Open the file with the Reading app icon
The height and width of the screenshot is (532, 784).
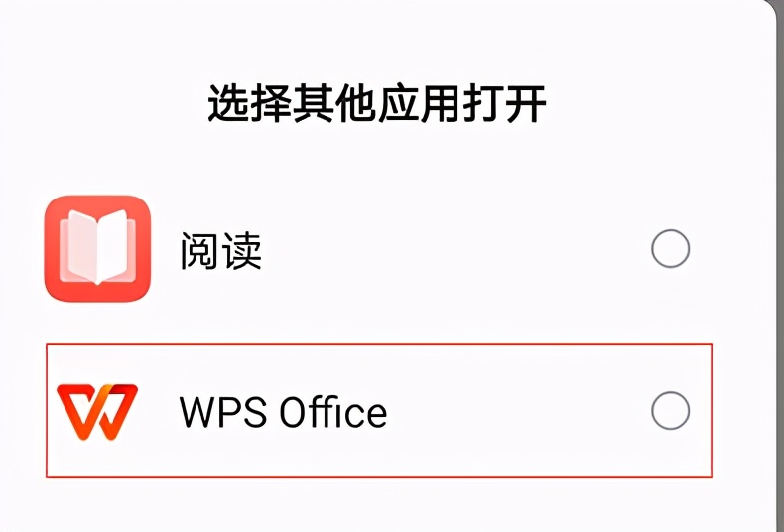click(97, 248)
